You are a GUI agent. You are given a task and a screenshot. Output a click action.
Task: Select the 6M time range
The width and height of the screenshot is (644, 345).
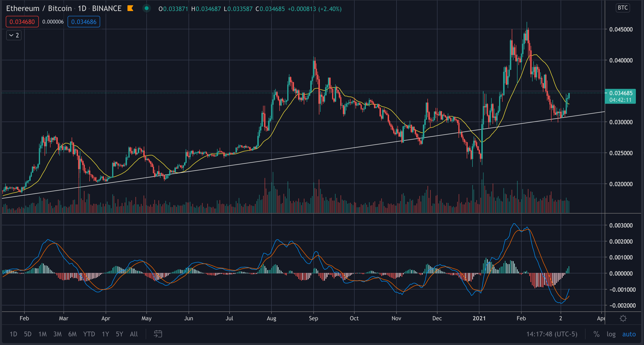click(73, 334)
